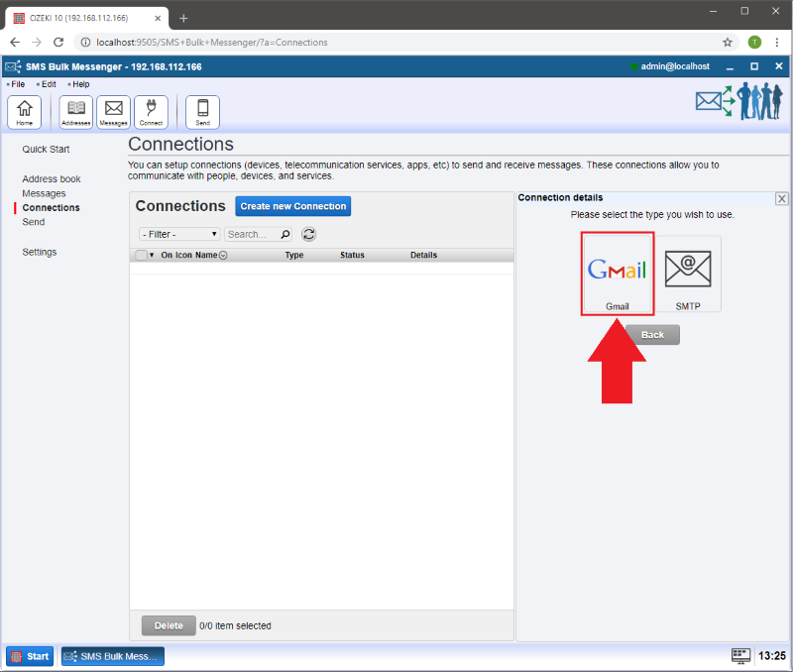
Task: Choose the SMTP connection type
Action: click(688, 275)
